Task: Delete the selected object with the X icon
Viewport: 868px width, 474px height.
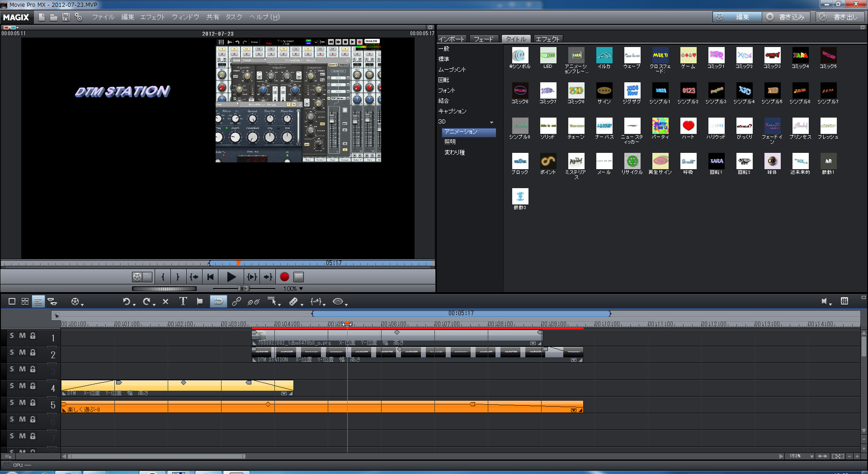Action: pos(165,302)
